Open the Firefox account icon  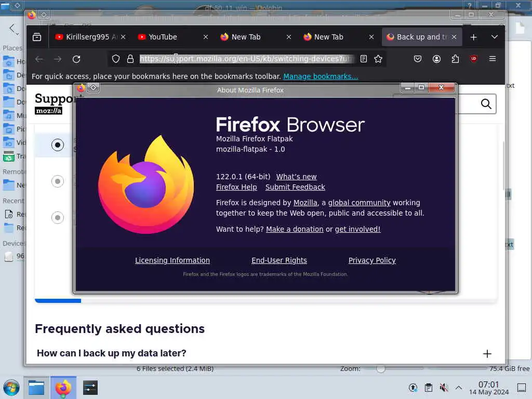pyautogui.click(x=436, y=59)
